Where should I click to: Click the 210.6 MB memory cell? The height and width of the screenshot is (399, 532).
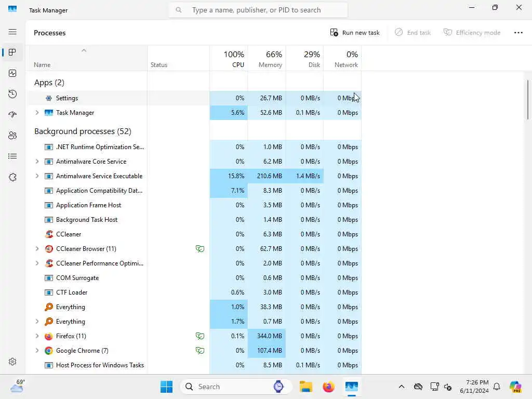267,176
